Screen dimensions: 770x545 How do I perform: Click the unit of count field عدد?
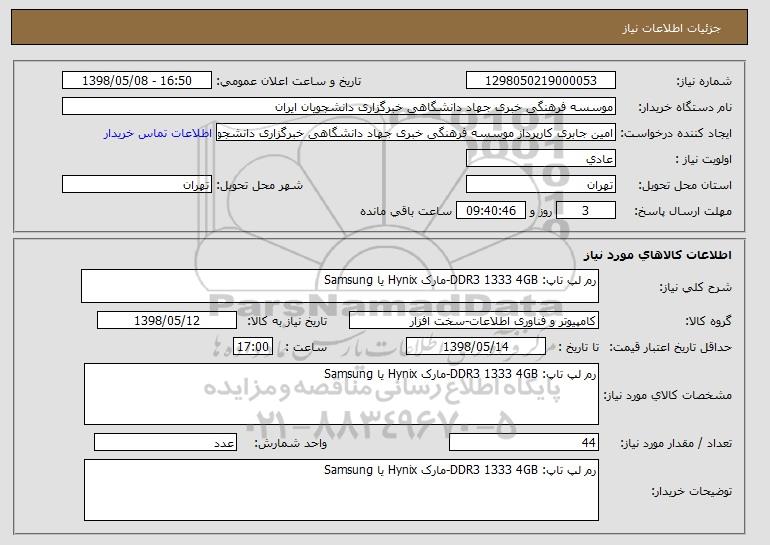165,442
